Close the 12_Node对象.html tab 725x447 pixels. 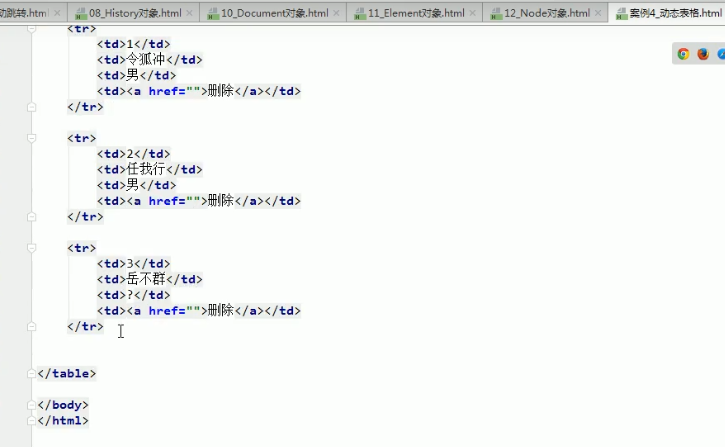(598, 13)
